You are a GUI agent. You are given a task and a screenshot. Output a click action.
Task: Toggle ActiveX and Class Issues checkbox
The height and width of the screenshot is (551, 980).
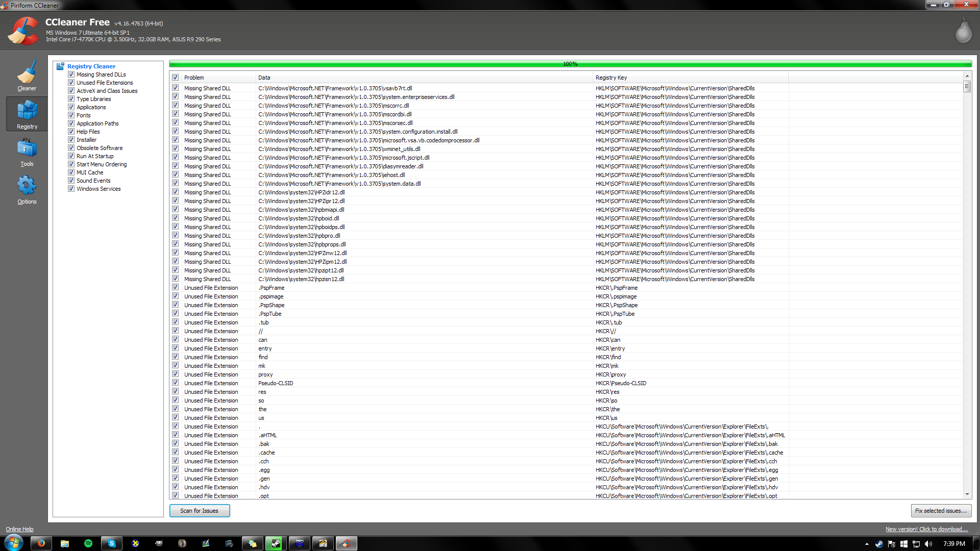point(71,91)
